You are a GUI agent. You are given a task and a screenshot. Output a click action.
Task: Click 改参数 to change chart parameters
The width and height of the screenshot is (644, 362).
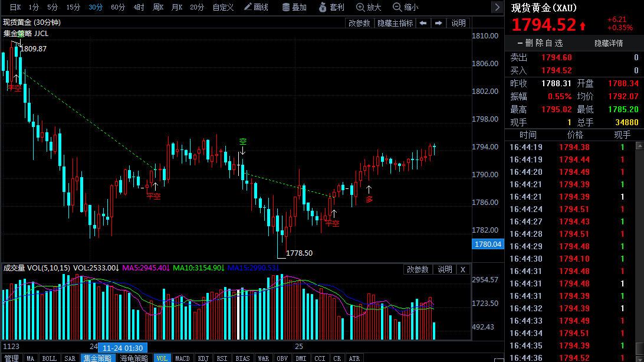tap(359, 22)
